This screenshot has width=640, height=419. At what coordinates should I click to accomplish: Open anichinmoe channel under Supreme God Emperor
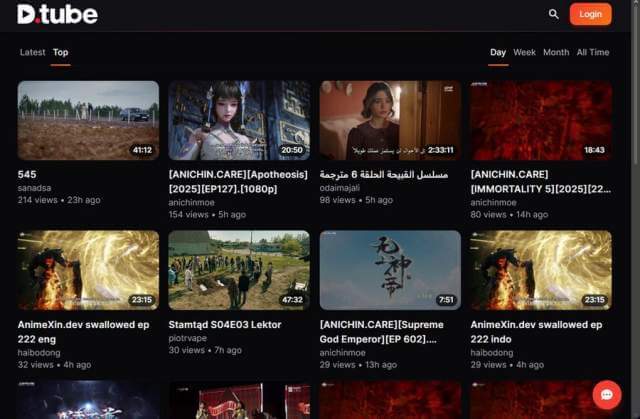[342, 352]
